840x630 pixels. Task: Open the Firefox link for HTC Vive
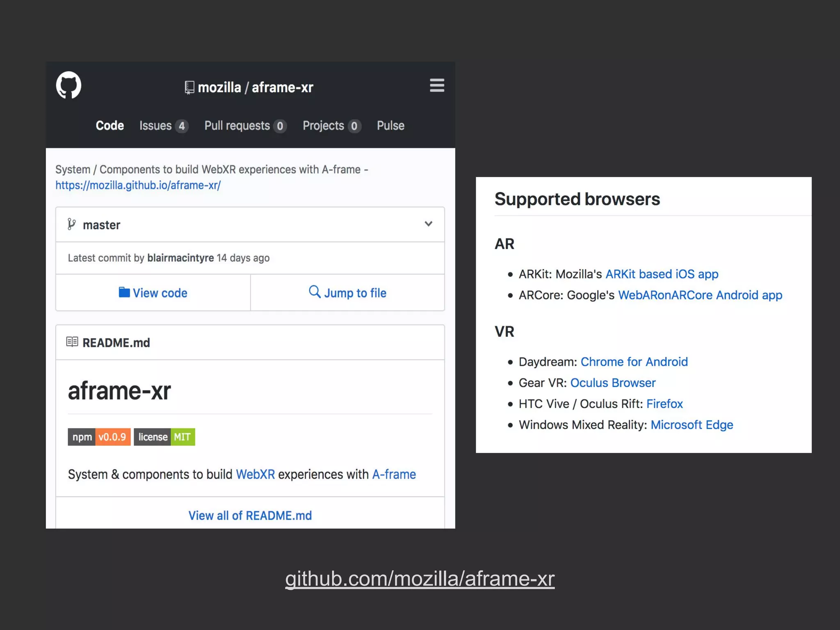point(664,404)
